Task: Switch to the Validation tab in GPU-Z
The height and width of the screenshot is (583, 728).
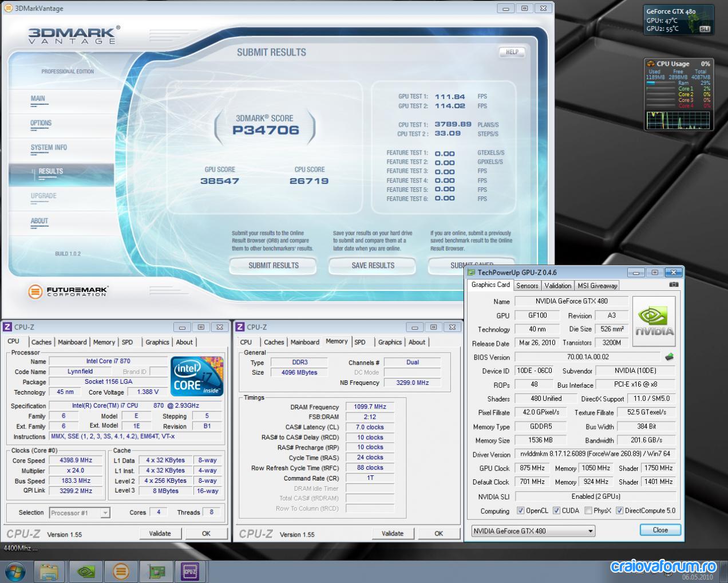Action: (557, 286)
